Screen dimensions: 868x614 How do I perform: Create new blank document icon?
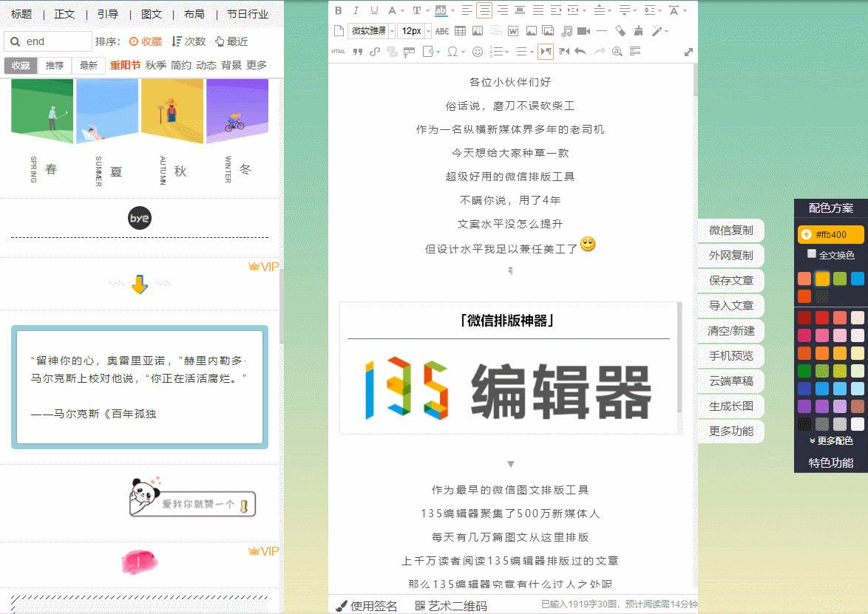pos(339,31)
